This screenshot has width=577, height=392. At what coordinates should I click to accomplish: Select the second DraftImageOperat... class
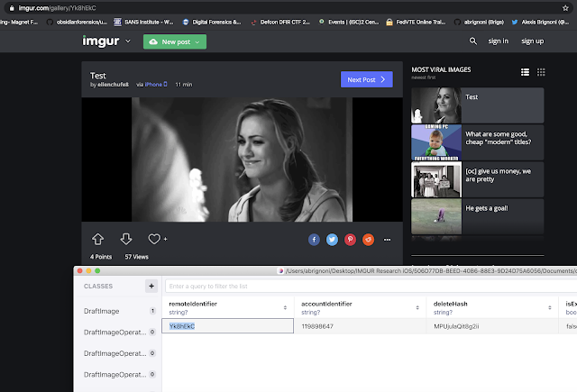[x=118, y=353]
